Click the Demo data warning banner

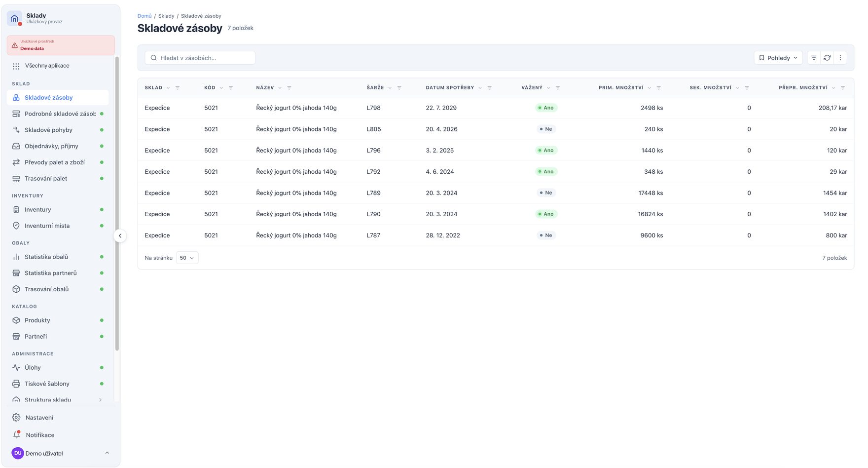[x=61, y=45]
